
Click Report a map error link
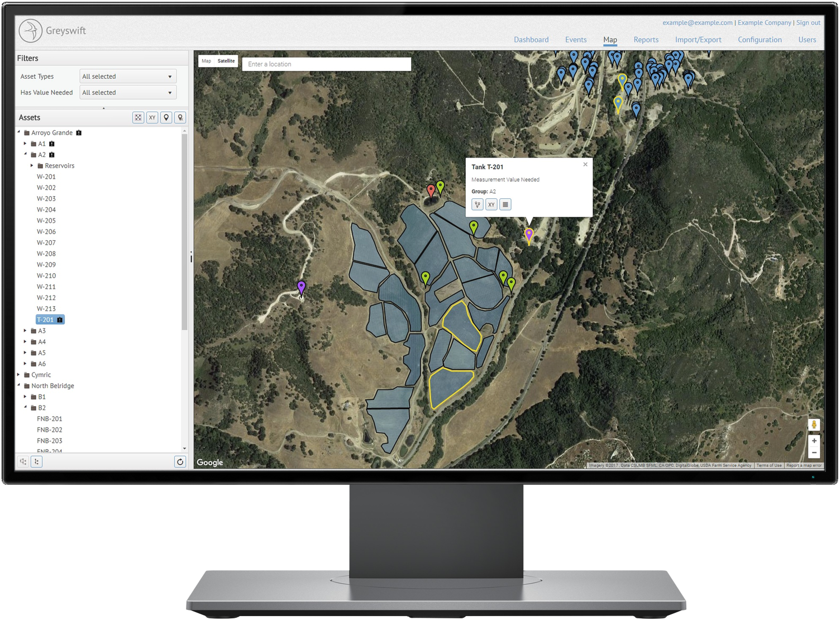pyautogui.click(x=804, y=465)
